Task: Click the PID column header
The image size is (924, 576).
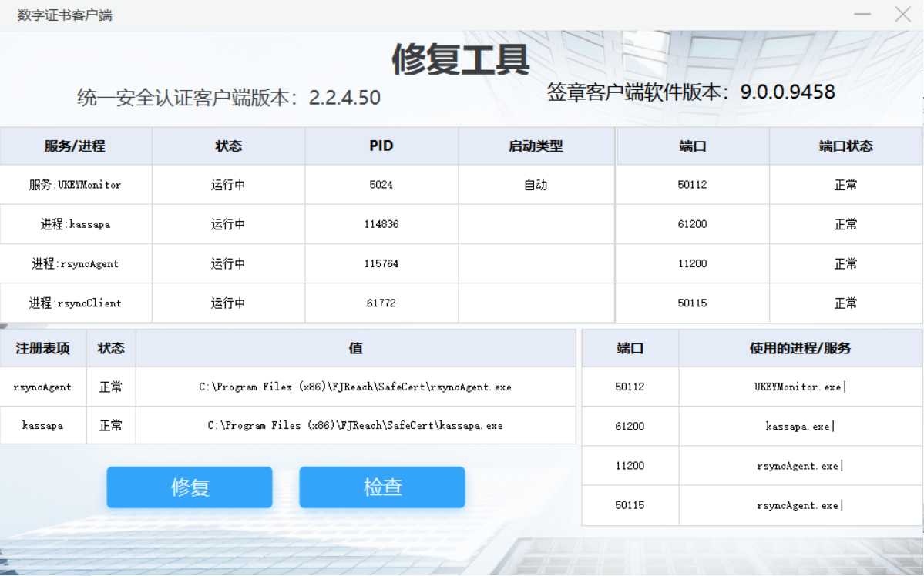Action: (x=381, y=146)
